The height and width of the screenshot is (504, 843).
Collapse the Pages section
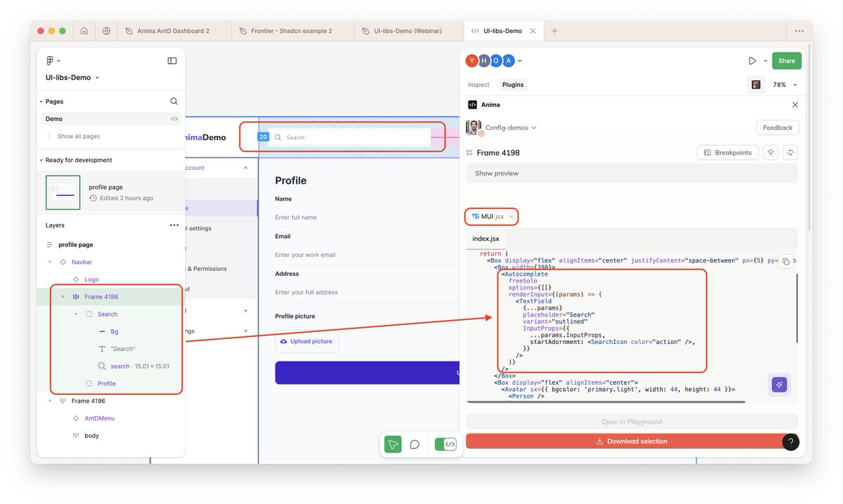(41, 102)
